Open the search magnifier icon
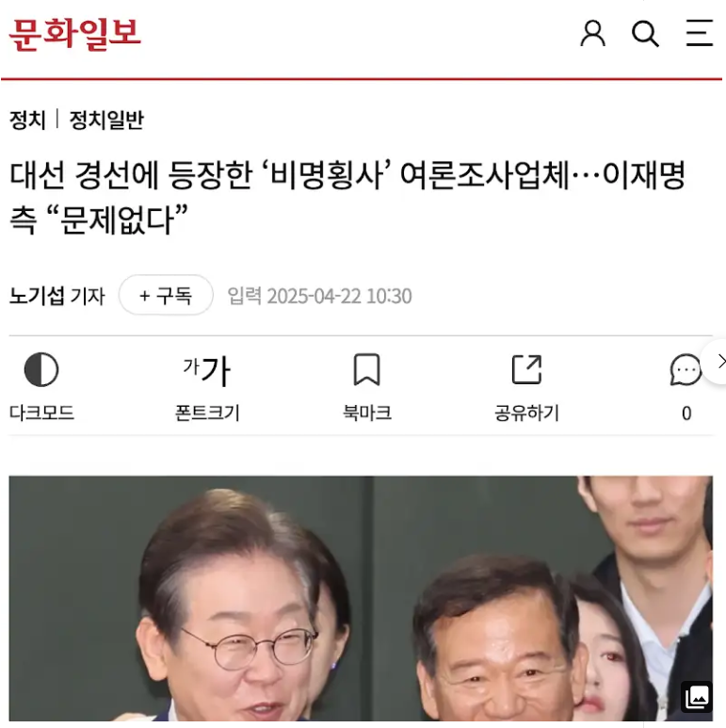Image resolution: width=726 pixels, height=728 pixels. pos(646,33)
